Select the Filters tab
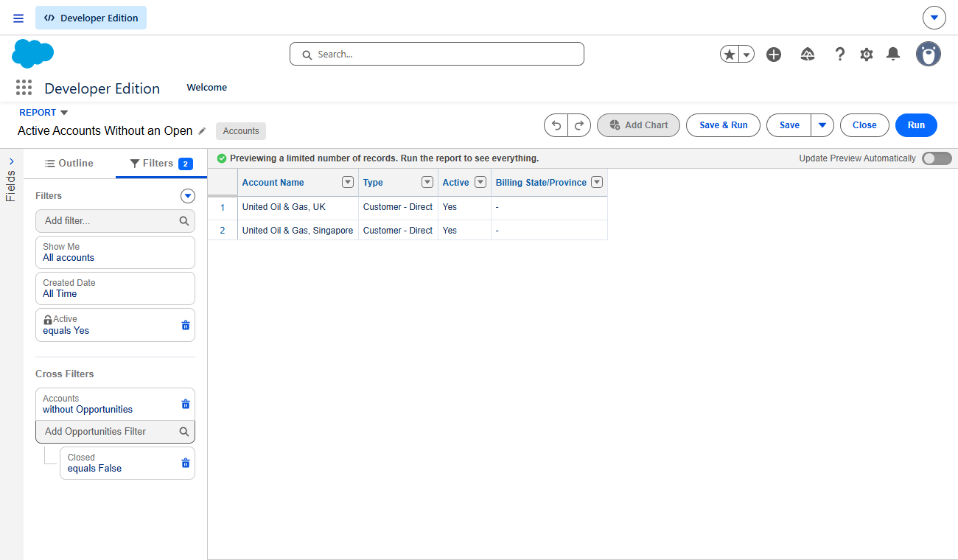Image resolution: width=958 pixels, height=560 pixels. 161,164
